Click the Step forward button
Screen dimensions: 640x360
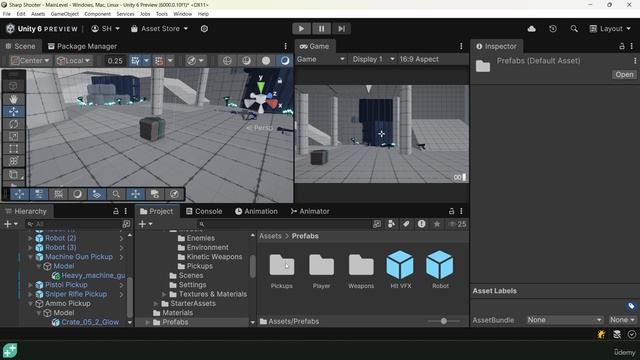(x=341, y=29)
